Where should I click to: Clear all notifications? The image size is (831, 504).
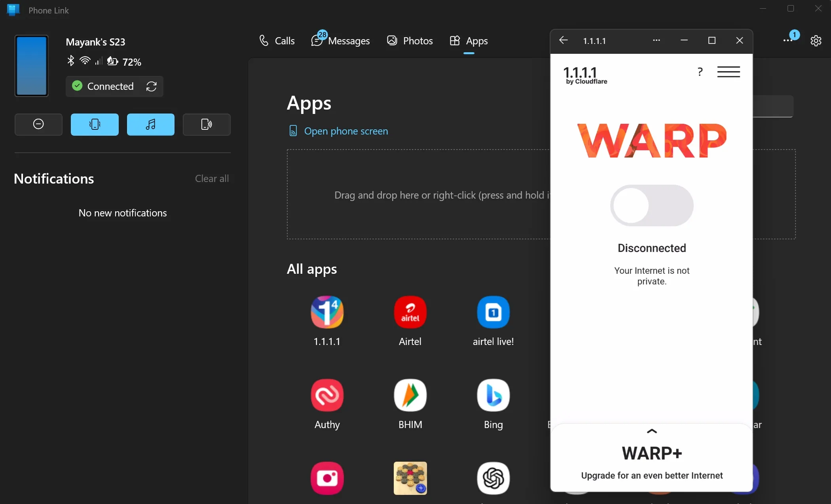point(212,178)
